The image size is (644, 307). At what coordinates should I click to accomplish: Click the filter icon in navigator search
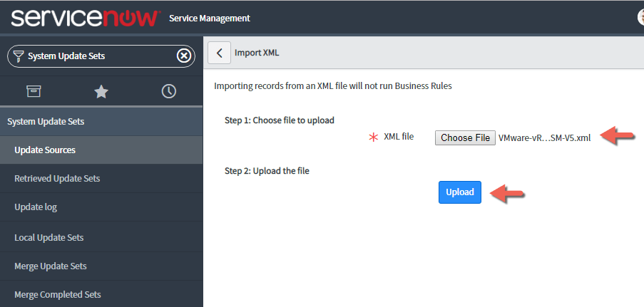pos(19,56)
